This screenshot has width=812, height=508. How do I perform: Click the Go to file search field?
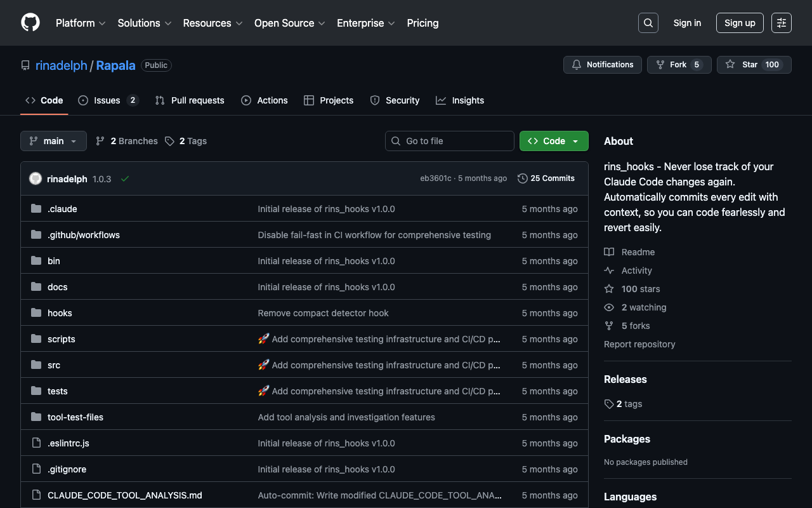[x=450, y=141]
